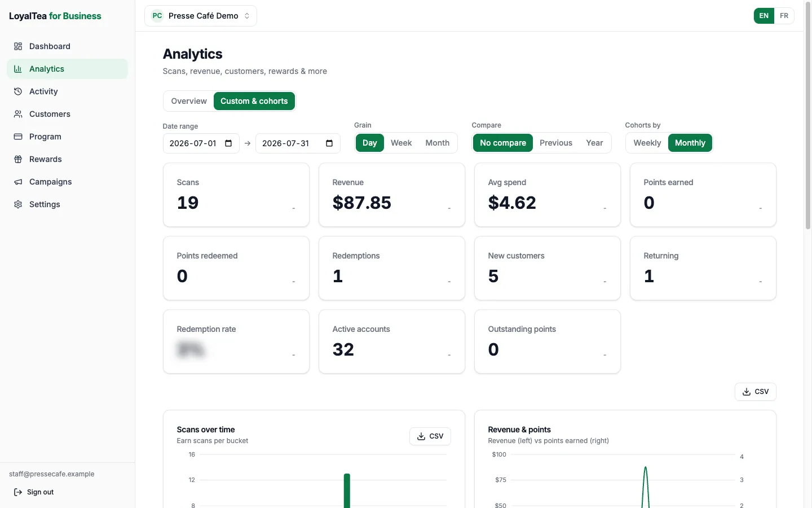This screenshot has width=812, height=508.
Task: Click the start date field 2026-07-01
Action: (x=201, y=143)
